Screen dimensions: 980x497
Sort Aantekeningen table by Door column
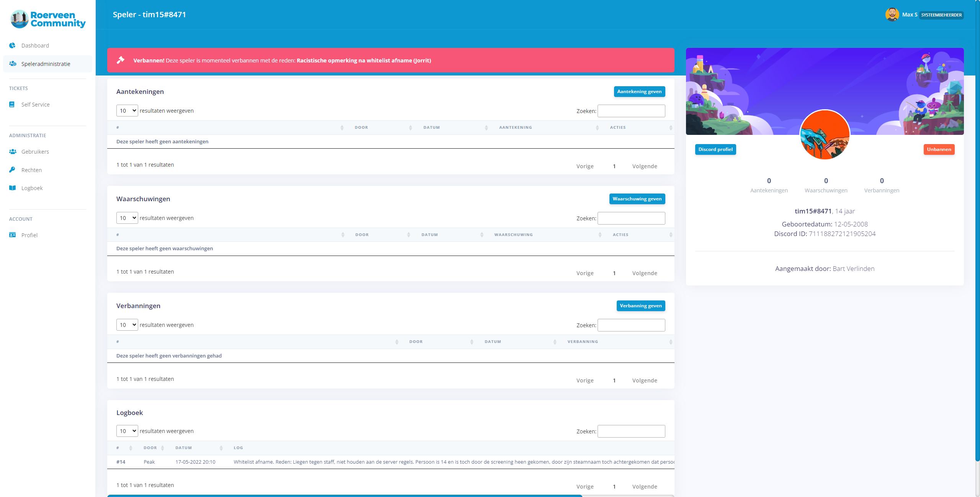click(x=361, y=128)
